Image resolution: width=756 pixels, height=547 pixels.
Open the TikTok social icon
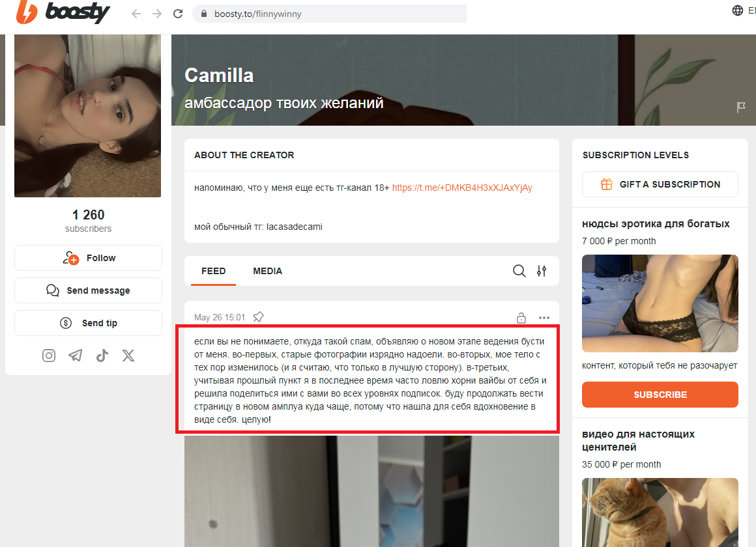102,356
